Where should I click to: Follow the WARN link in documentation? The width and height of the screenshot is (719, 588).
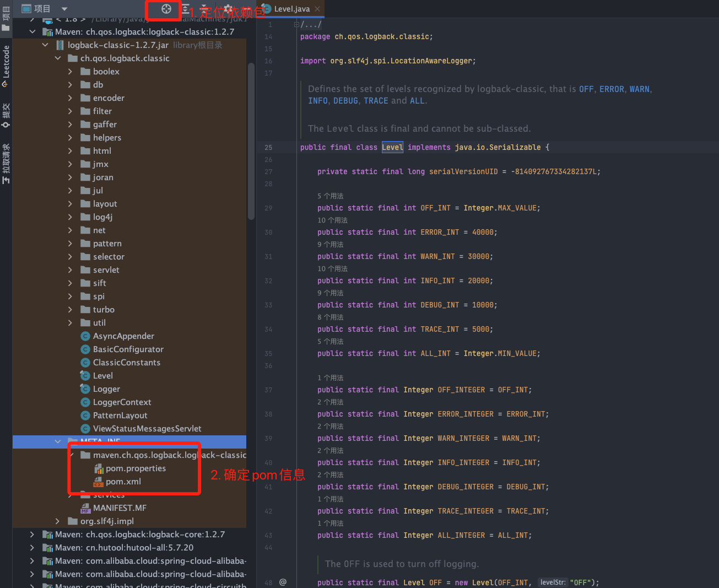tap(640, 89)
